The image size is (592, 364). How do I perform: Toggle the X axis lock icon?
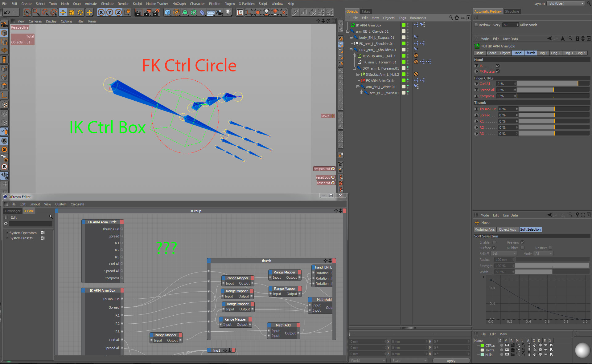(101, 12)
